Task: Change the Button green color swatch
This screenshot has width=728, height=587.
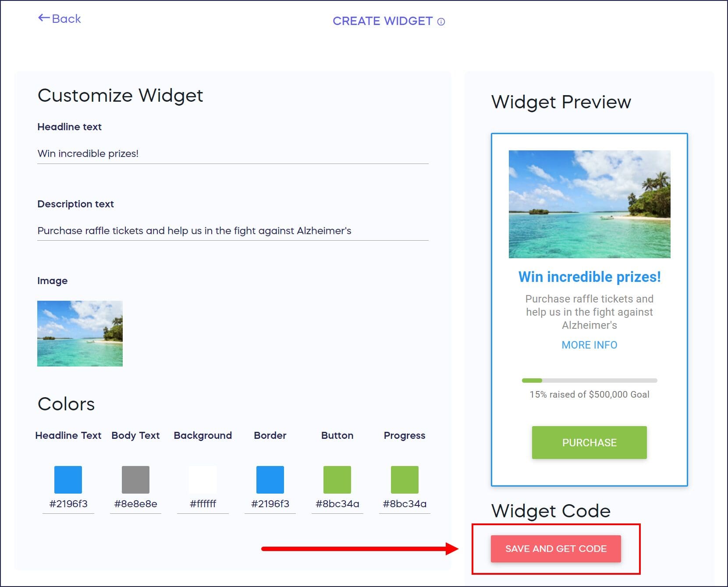Action: (337, 480)
